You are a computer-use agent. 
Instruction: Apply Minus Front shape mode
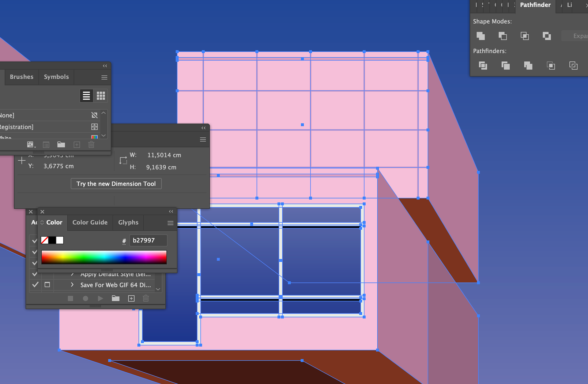click(x=503, y=36)
